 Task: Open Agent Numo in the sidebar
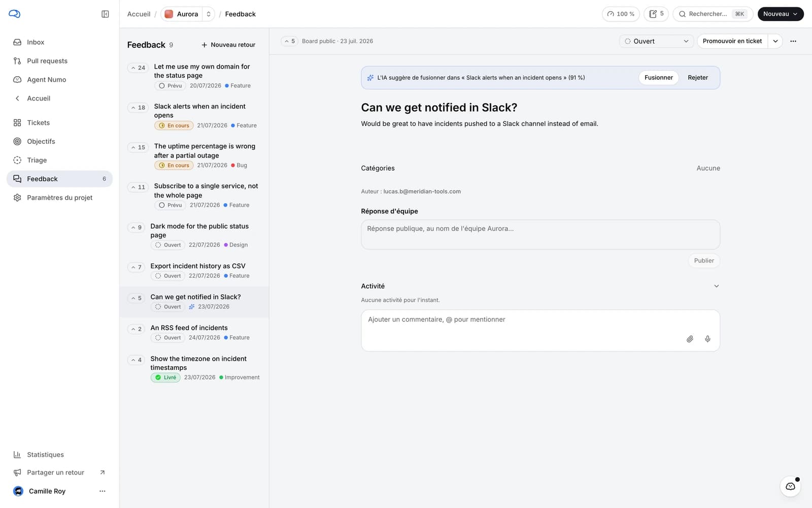[x=59, y=80]
